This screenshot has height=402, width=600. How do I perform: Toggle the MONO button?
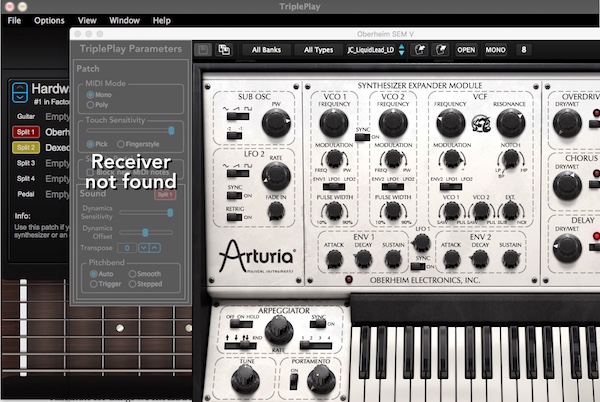coord(496,50)
